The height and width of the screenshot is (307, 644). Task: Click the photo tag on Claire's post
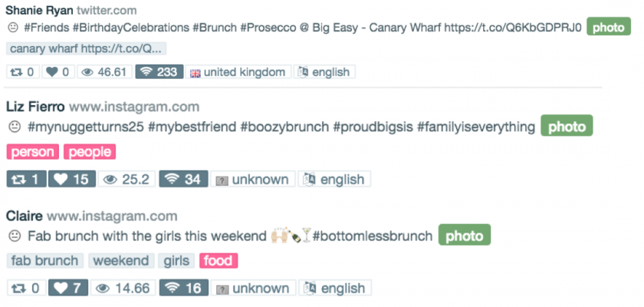465,236
